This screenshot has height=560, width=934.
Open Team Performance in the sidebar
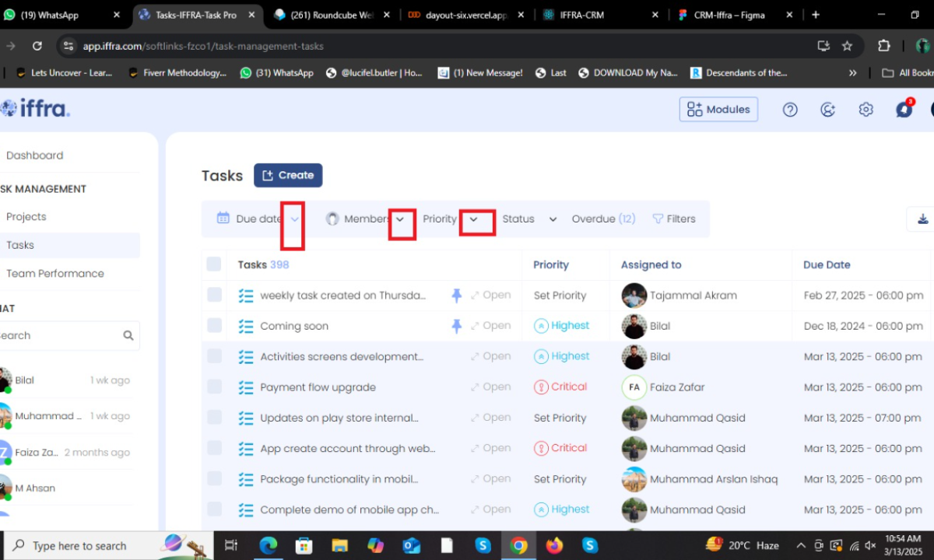(x=54, y=274)
